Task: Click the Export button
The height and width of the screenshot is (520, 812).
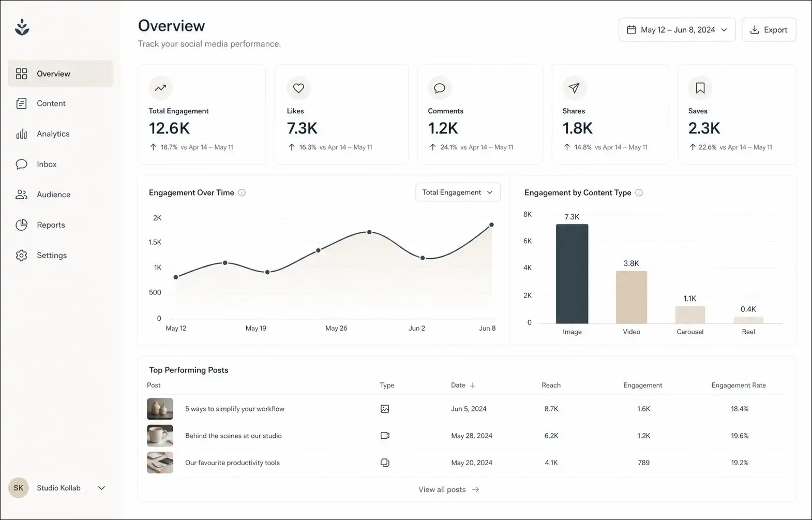Action: click(769, 30)
